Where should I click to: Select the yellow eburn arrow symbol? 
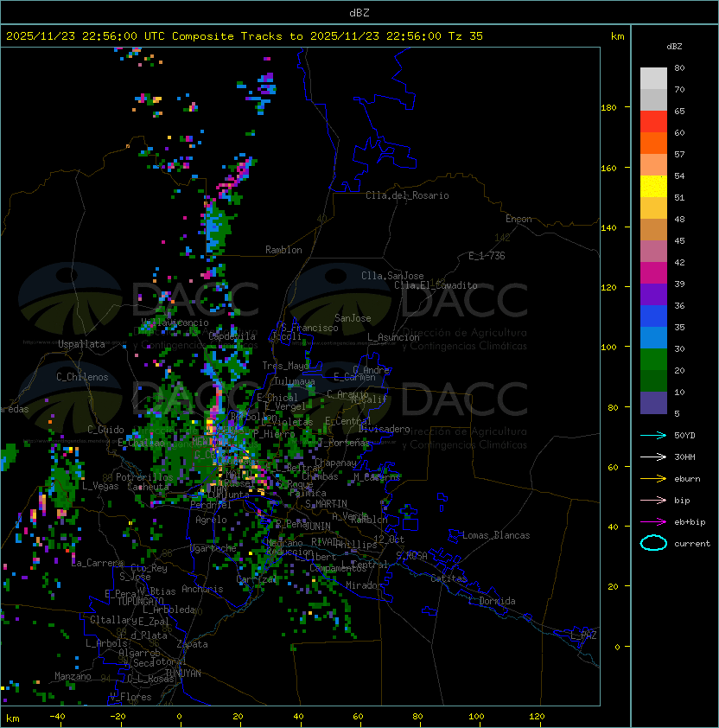point(653,479)
